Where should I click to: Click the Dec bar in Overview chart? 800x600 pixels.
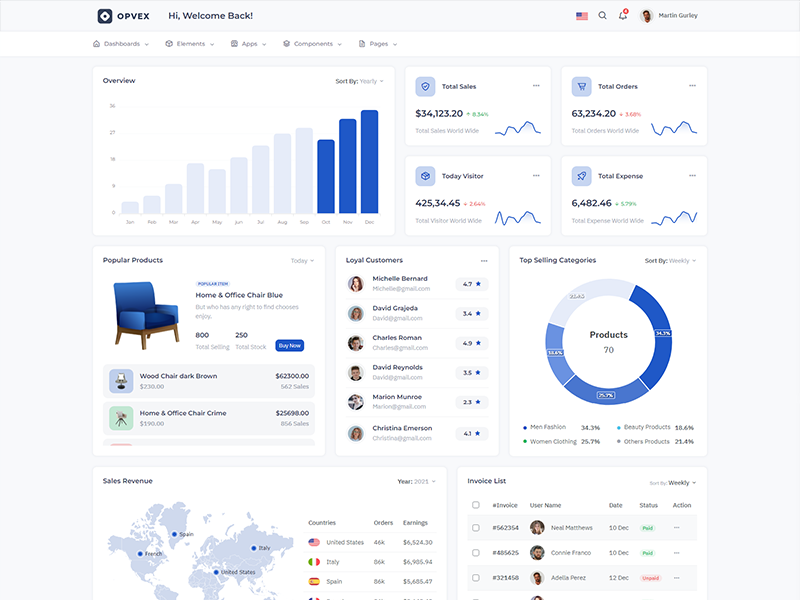click(x=369, y=161)
